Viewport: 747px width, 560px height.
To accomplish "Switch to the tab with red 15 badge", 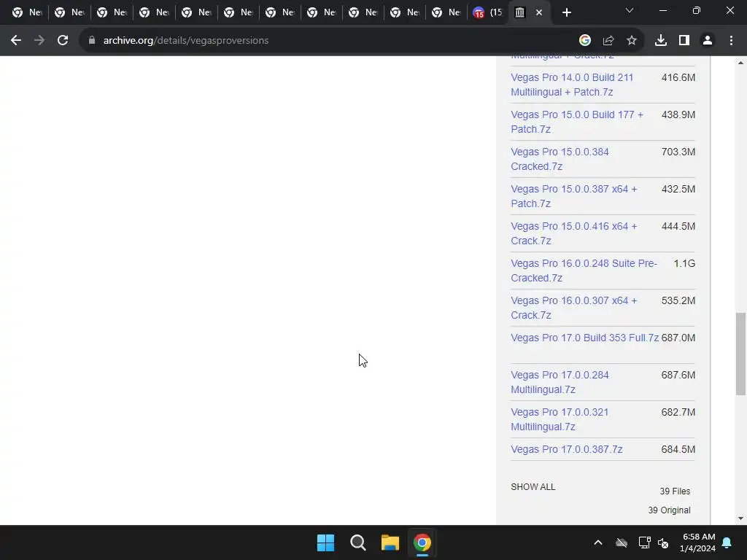I will [x=487, y=13].
